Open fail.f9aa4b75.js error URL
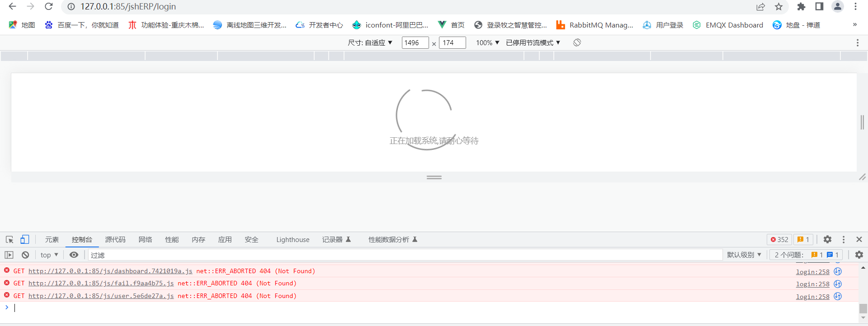Viewport: 868px width, 326px height. click(x=101, y=283)
